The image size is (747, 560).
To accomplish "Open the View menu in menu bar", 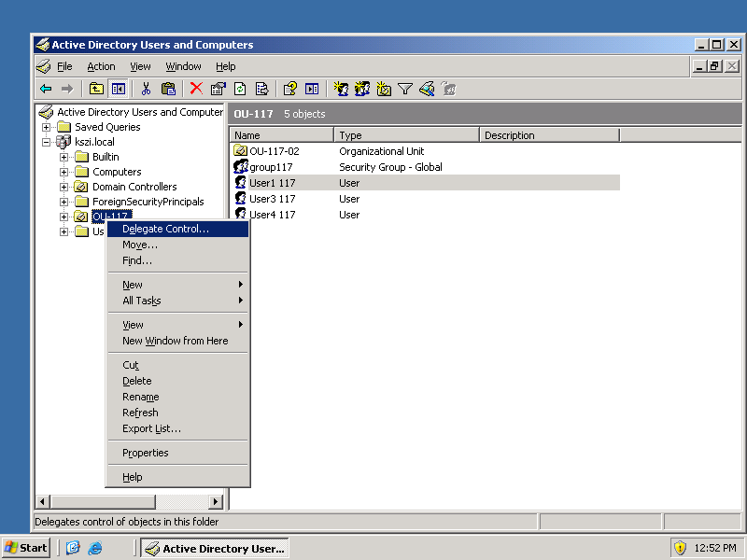I will (140, 66).
